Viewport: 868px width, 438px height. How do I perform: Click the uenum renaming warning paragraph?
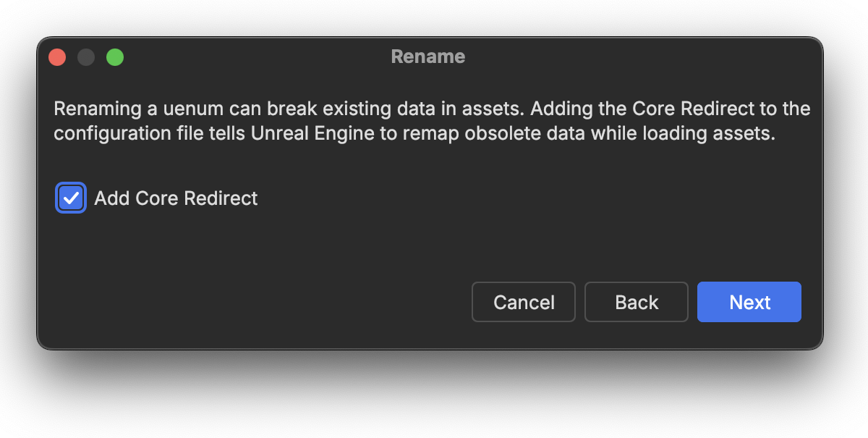432,122
